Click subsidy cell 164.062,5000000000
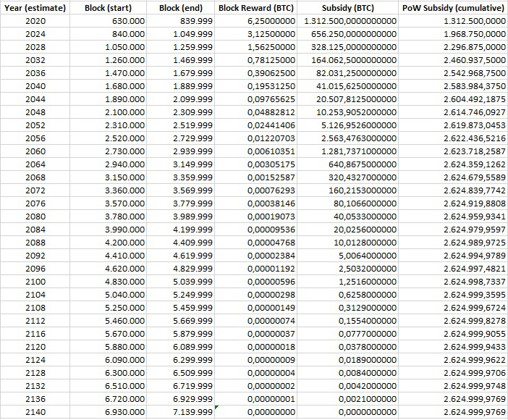This screenshot has width=508, height=420. [348, 60]
